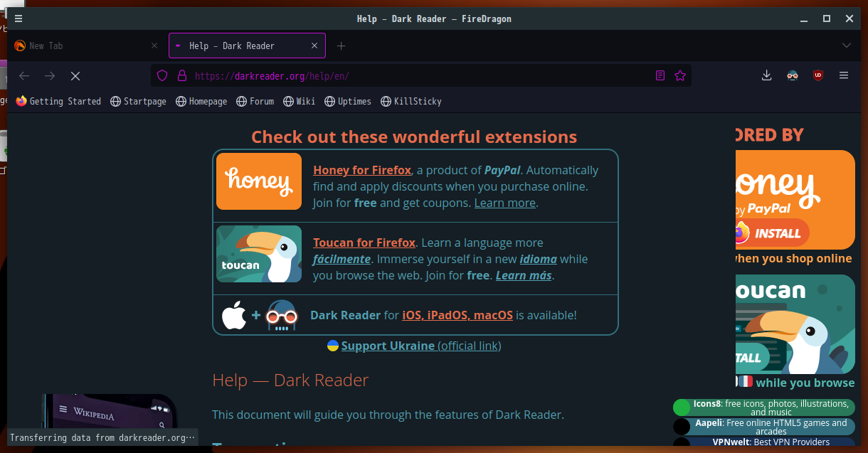The image size is (868, 453).
Task: Open the Dark Reader extension icon
Action: click(793, 75)
